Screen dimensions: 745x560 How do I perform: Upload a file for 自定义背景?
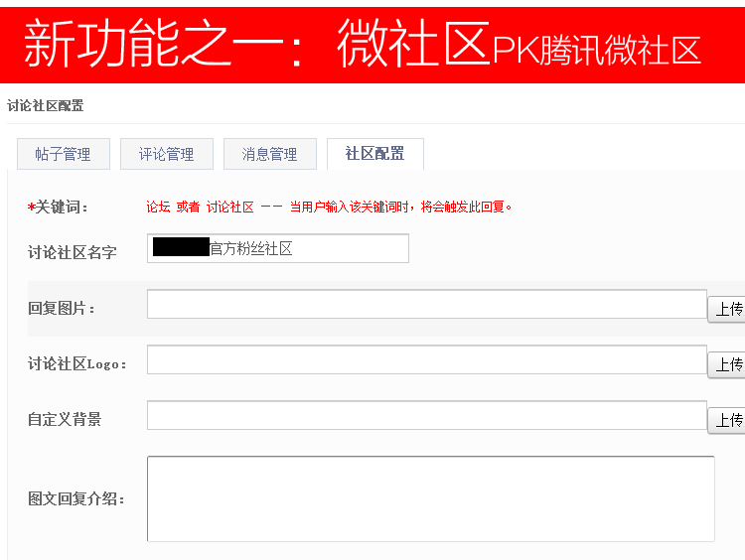click(727, 420)
